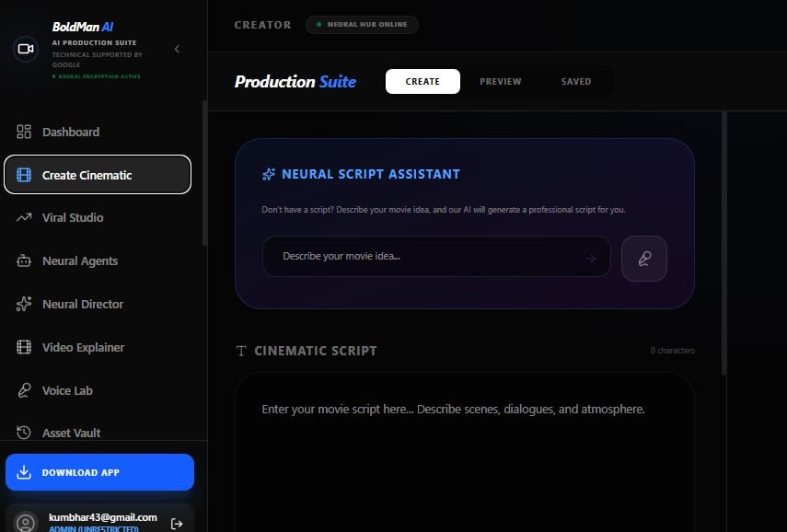Switch to the PREVIEW tab
Image resolution: width=787 pixels, height=532 pixels.
[501, 81]
